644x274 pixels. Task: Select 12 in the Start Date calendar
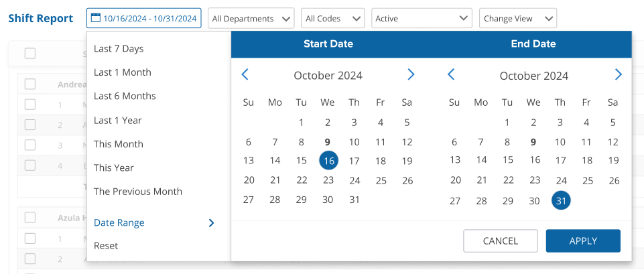tap(407, 142)
